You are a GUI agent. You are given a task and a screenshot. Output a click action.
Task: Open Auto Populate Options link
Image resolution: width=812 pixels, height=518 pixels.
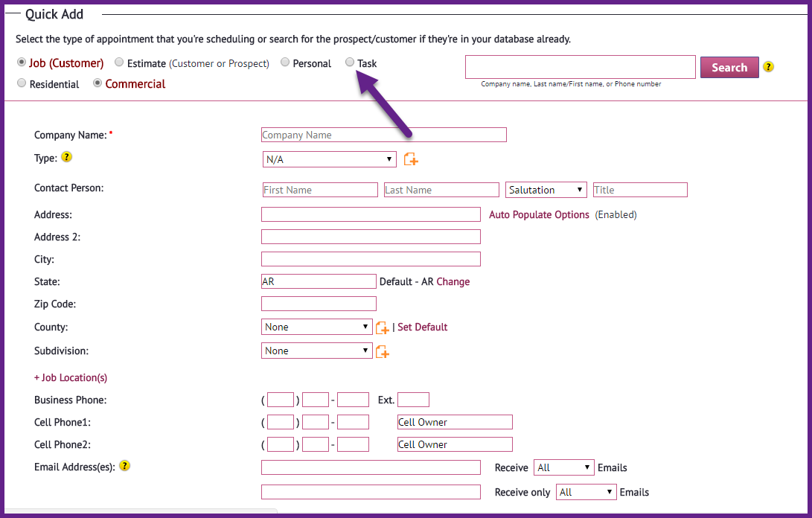tap(539, 214)
